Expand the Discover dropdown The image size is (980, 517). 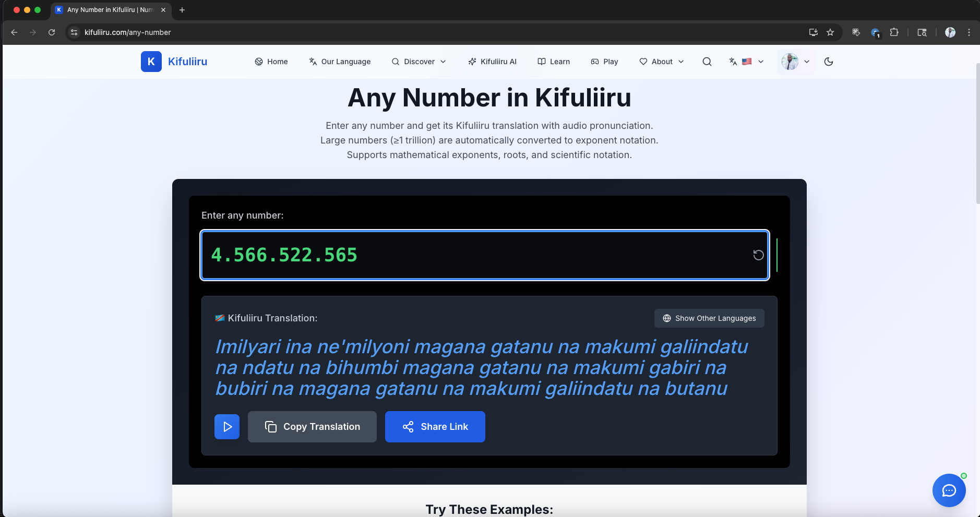[419, 62]
